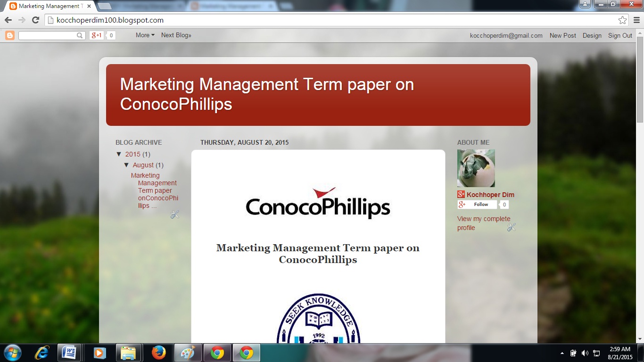The image size is (644, 362).
Task: Open the Chrome hamburger menu
Action: 636,20
